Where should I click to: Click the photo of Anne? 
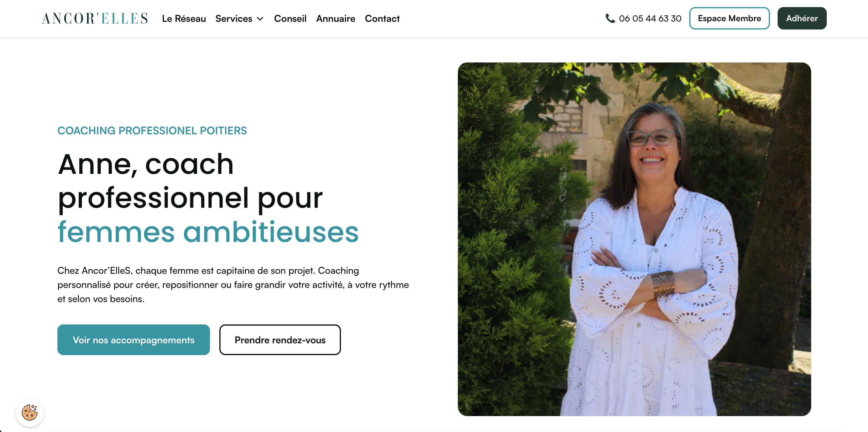pyautogui.click(x=634, y=239)
